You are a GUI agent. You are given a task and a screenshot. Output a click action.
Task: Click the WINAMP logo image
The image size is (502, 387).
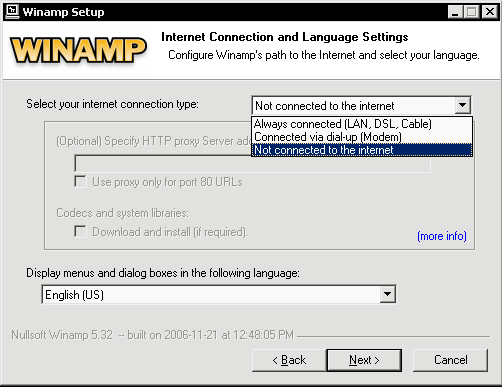[78, 50]
